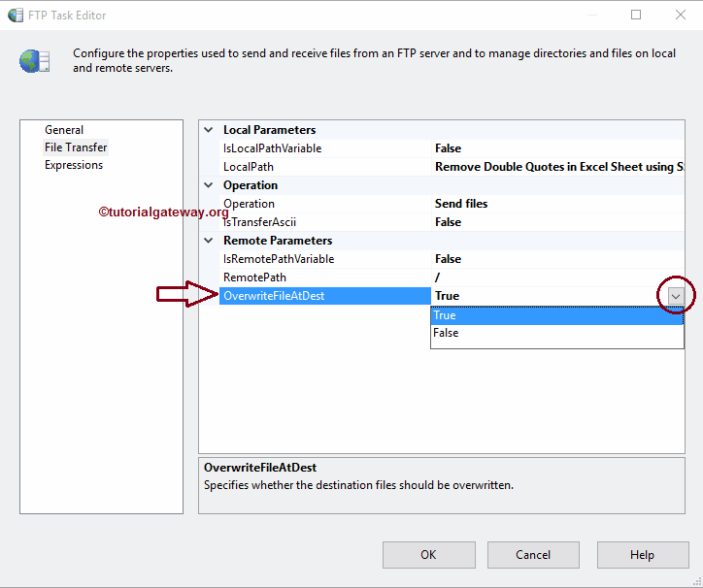
Task: Select the IsTransferAscii property row
Action: point(452,222)
